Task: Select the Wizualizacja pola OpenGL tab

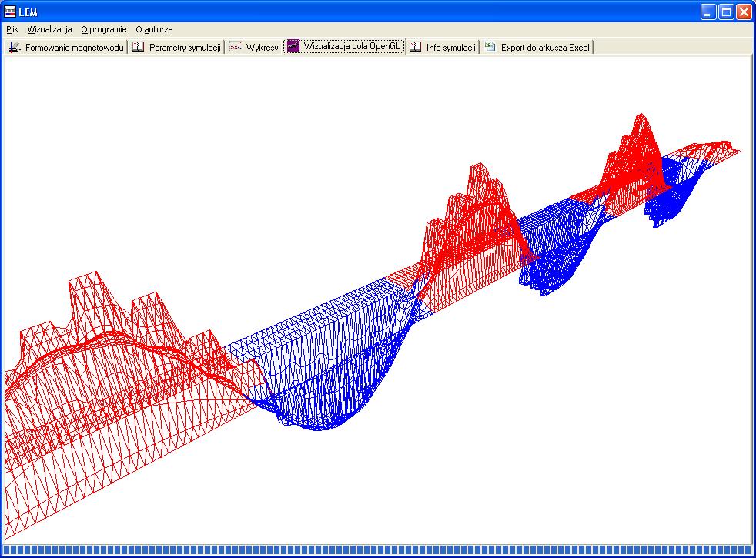Action: [x=344, y=46]
